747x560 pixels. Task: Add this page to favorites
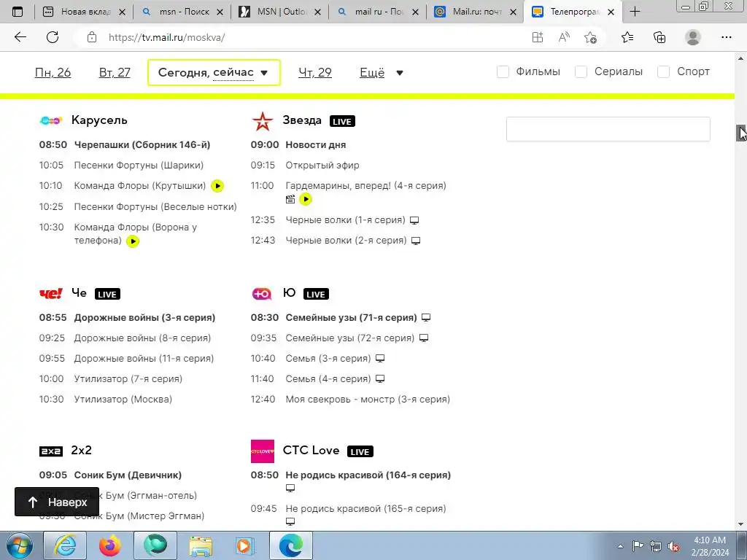(x=591, y=37)
